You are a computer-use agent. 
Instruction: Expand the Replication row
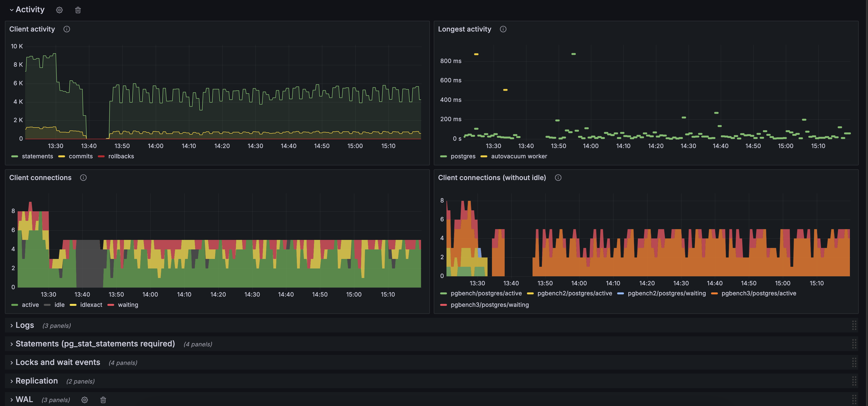pyautogui.click(x=36, y=381)
